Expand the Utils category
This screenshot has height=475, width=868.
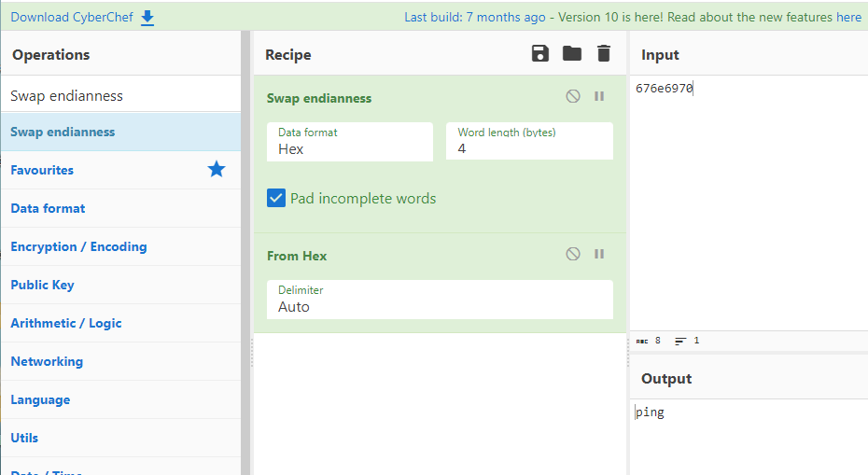(120, 438)
